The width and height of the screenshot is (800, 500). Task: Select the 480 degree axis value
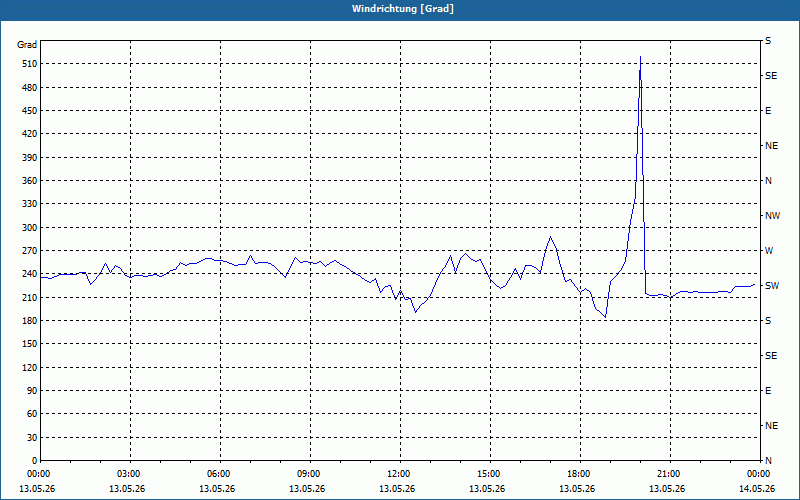tap(30, 88)
